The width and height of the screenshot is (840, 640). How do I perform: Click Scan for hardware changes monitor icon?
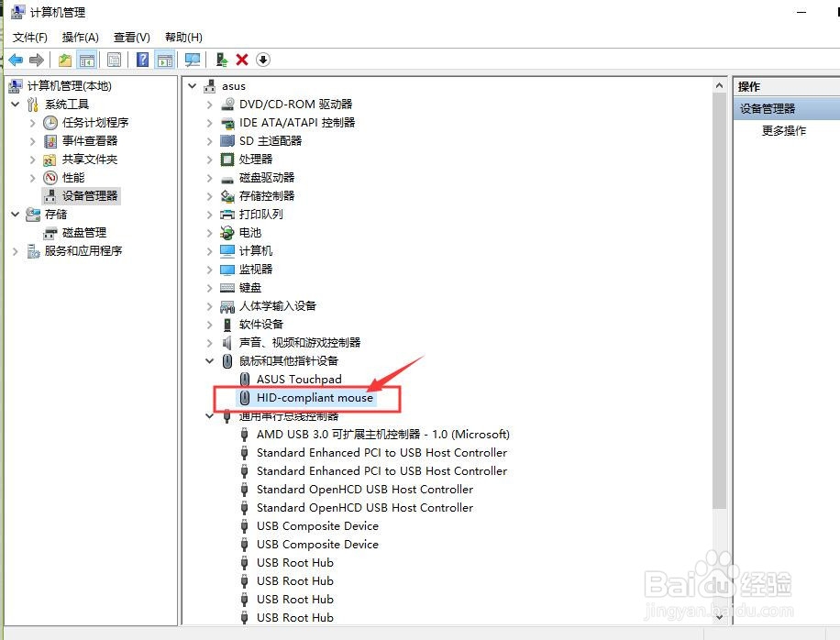pos(193,60)
